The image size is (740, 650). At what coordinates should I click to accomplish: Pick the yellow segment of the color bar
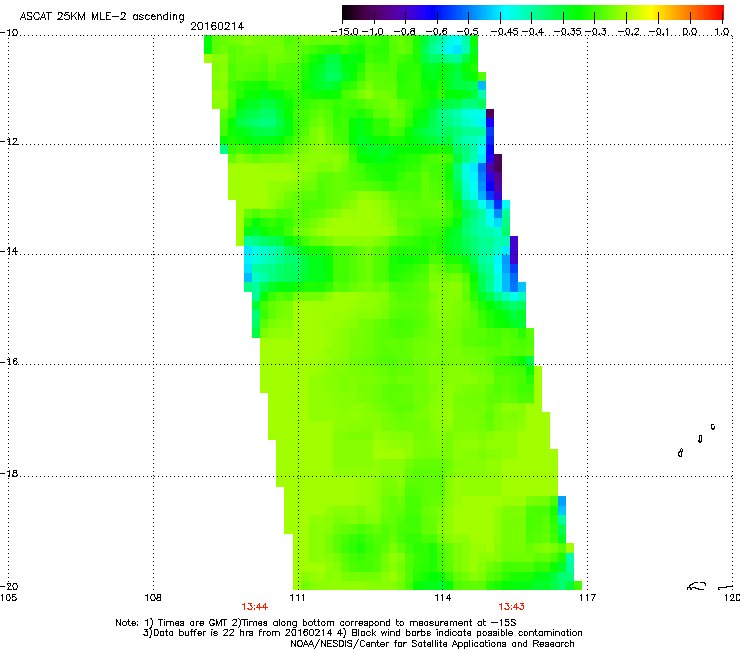[x=651, y=13]
